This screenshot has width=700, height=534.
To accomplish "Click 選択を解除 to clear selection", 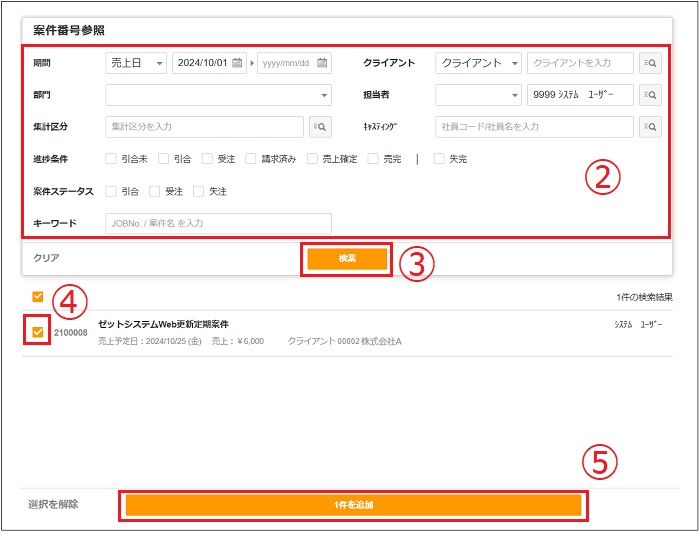I will point(53,505).
